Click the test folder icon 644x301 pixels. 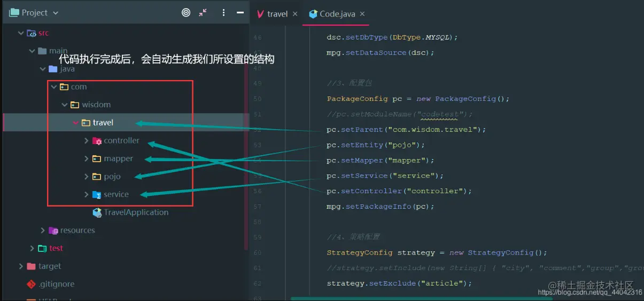point(42,249)
